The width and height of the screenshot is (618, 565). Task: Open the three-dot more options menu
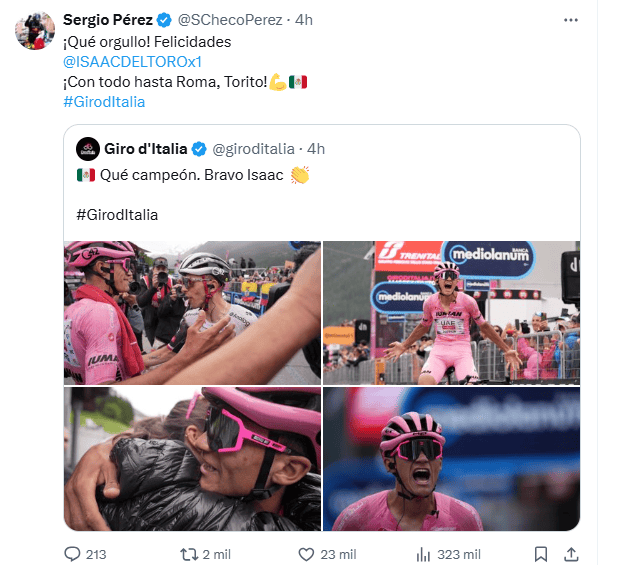pos(570,19)
